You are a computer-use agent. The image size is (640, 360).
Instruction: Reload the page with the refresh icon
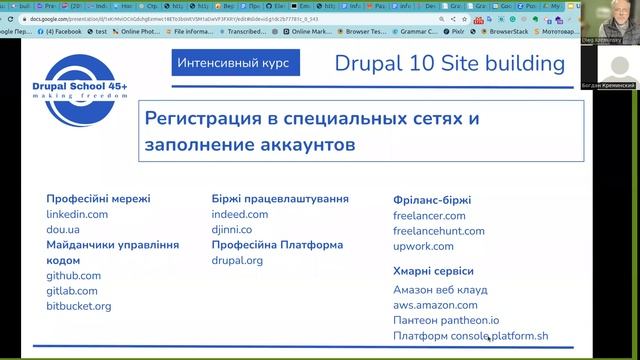pyautogui.click(x=11, y=19)
